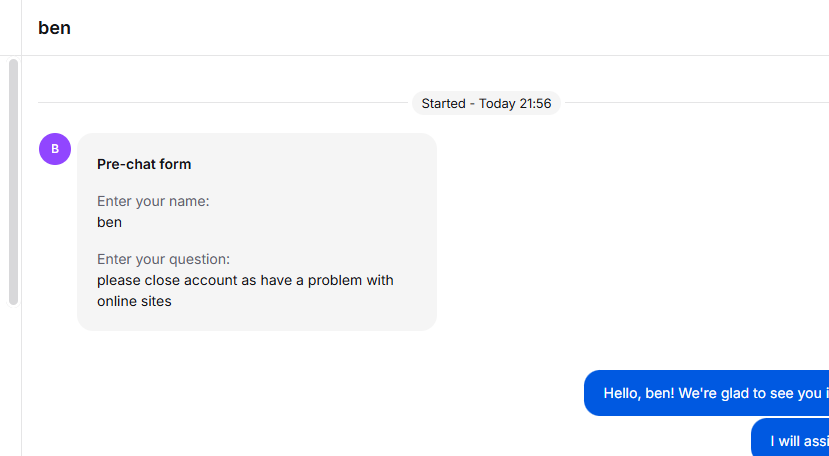Image resolution: width=829 pixels, height=456 pixels.
Task: Click the scrollbar track below the thumb
Action: tap(13, 381)
